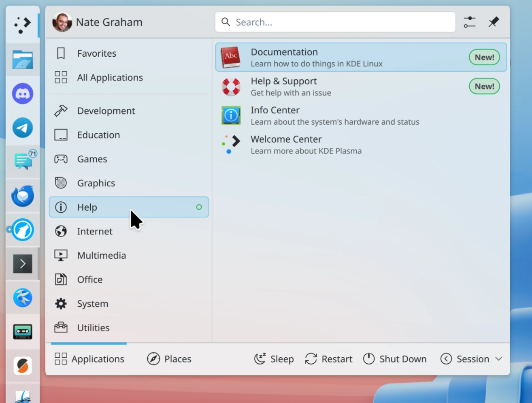Click the Restart button
The width and height of the screenshot is (532, 403).
pos(329,359)
